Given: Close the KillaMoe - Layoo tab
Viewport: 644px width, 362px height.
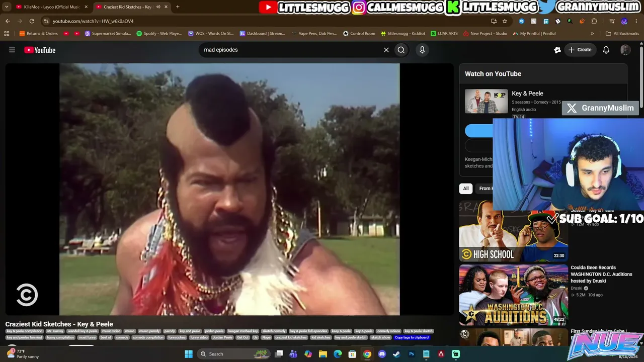Looking at the screenshot, I should 86,7.
